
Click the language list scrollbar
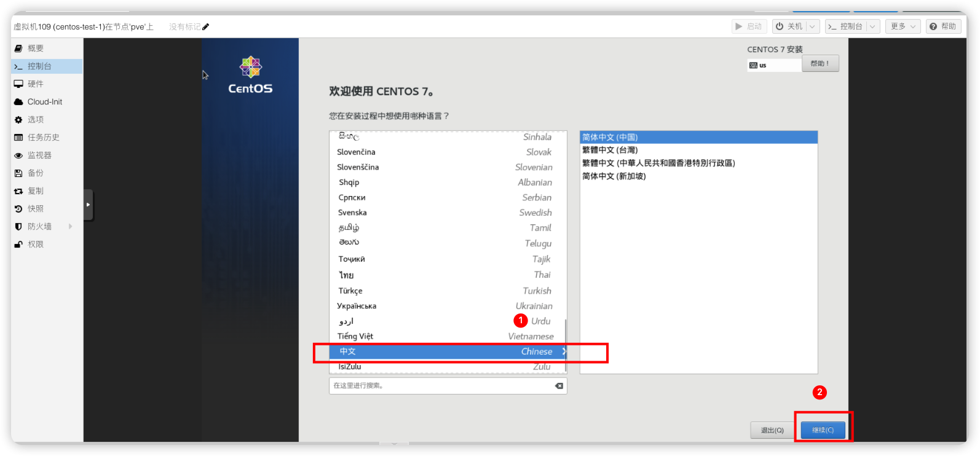[x=566, y=346]
